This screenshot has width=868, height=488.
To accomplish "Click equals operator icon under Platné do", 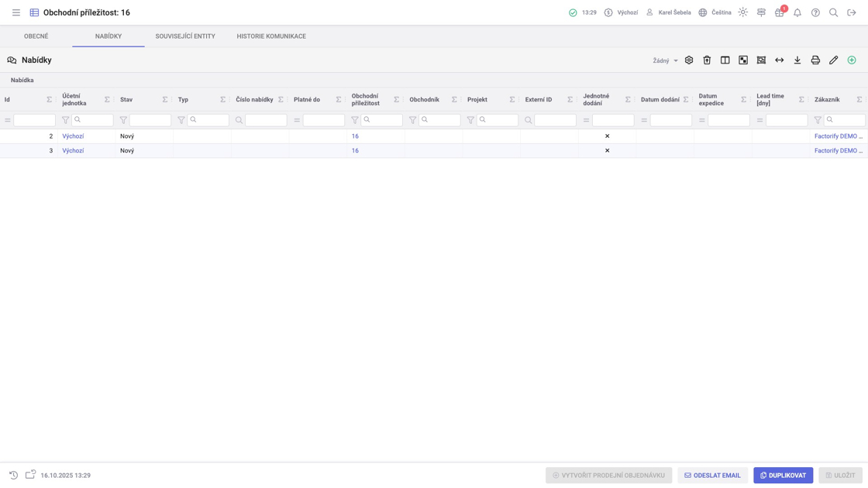I will tap(297, 120).
